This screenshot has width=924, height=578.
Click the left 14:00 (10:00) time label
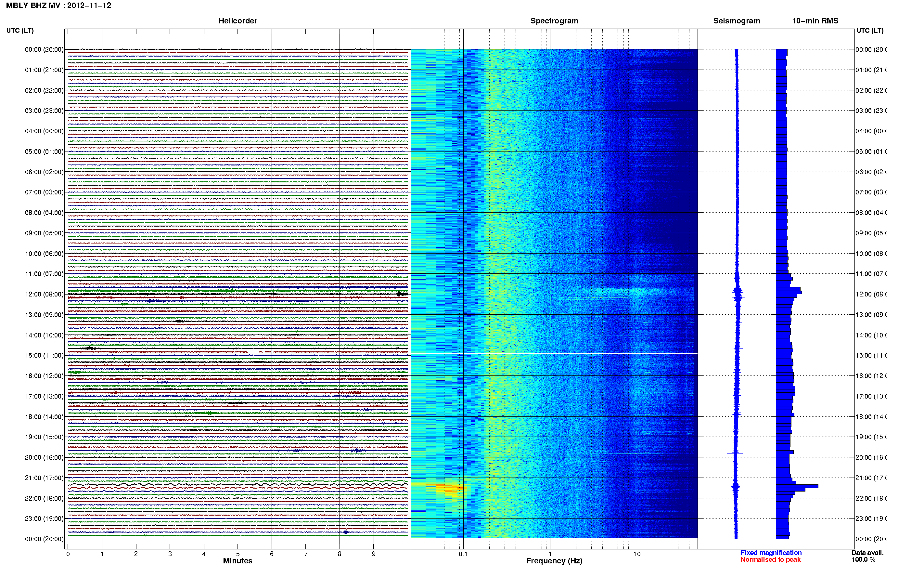coord(44,335)
